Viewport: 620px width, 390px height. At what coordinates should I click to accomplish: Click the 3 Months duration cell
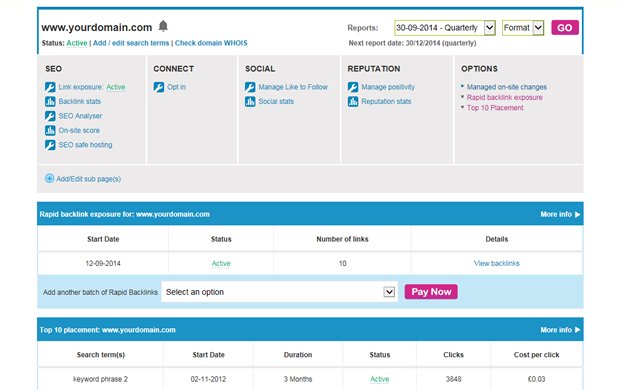[x=298, y=379]
